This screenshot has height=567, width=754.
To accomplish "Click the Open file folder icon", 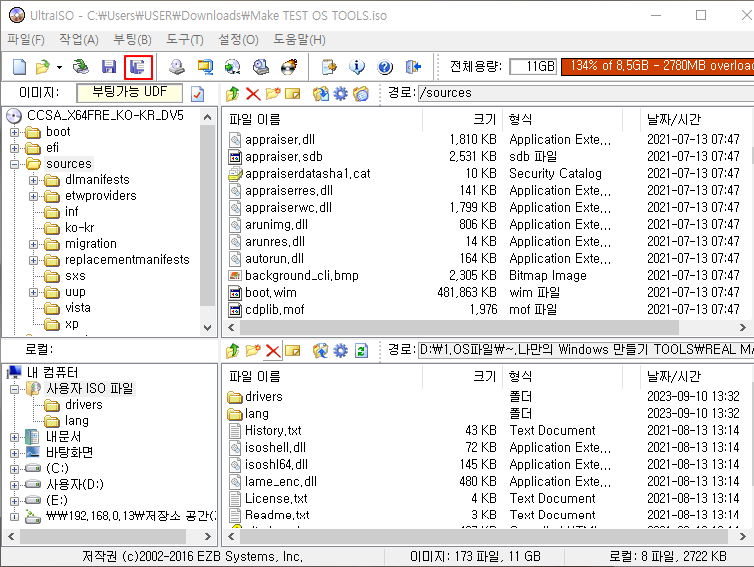I will click(x=43, y=67).
